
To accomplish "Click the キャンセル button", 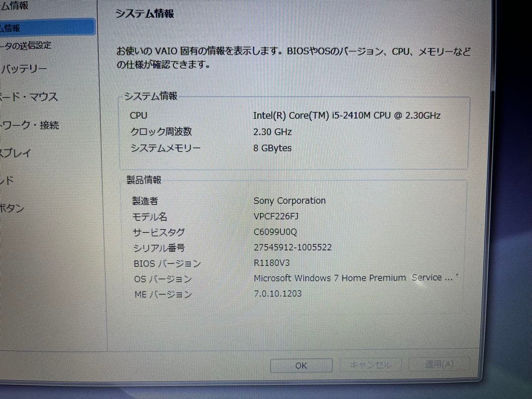I will 370,365.
